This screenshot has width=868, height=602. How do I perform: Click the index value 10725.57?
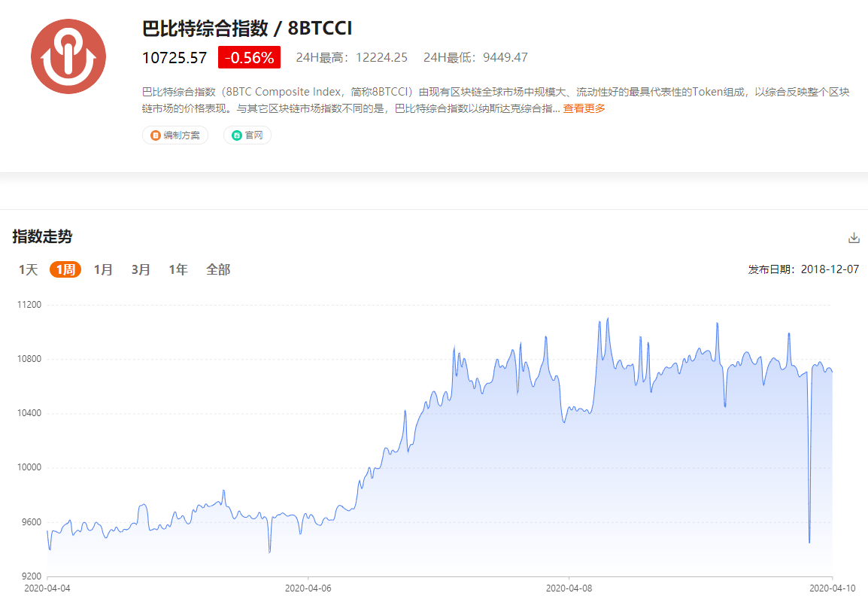point(175,58)
